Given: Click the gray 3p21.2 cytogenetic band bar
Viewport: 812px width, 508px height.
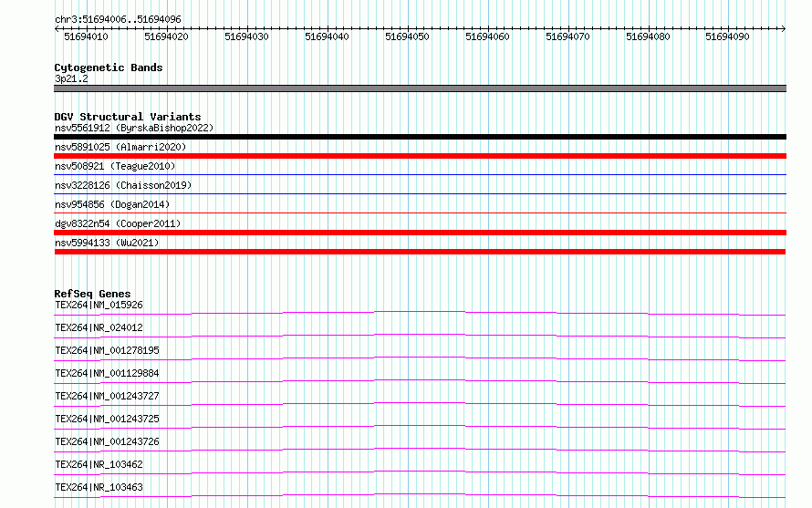Looking at the screenshot, I should pos(420,88).
